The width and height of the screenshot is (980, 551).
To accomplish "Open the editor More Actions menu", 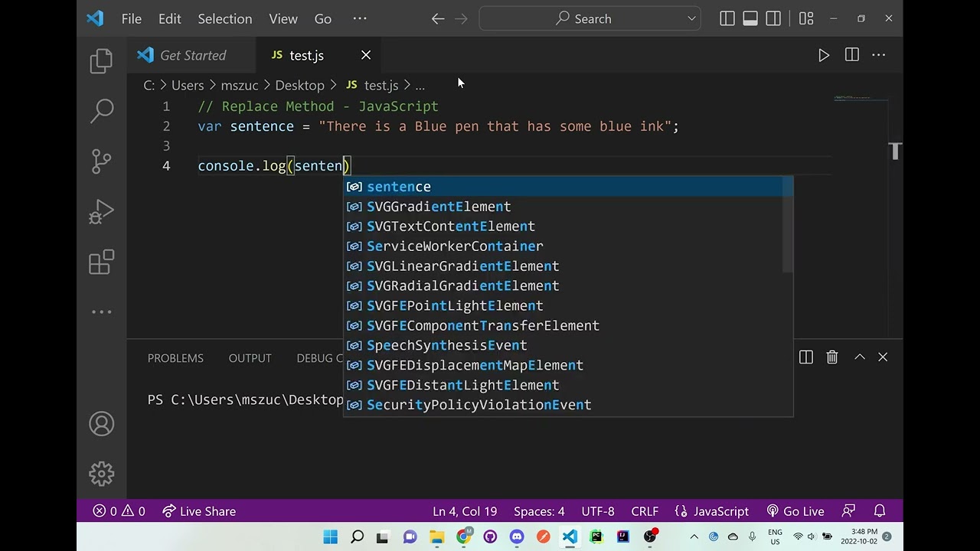I will click(879, 55).
